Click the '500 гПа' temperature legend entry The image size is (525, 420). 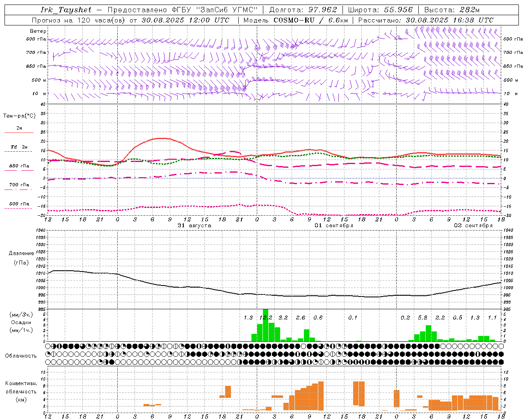coord(19,204)
